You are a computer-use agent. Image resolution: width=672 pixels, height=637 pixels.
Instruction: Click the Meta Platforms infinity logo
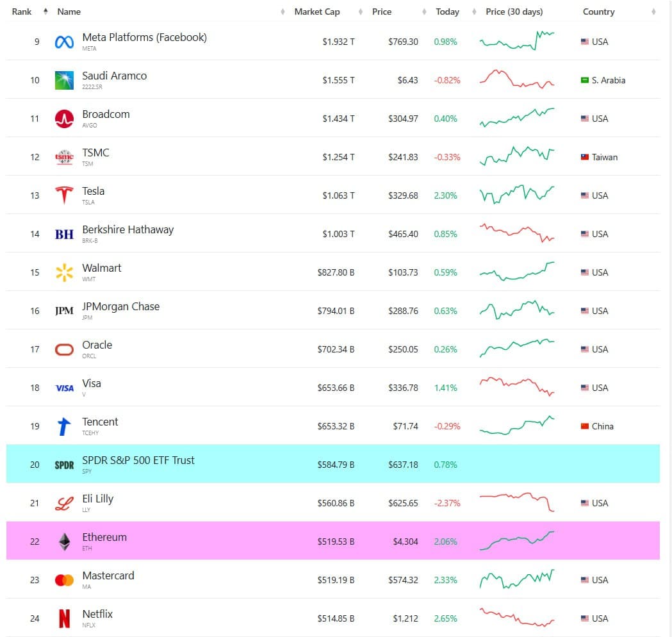pos(63,41)
